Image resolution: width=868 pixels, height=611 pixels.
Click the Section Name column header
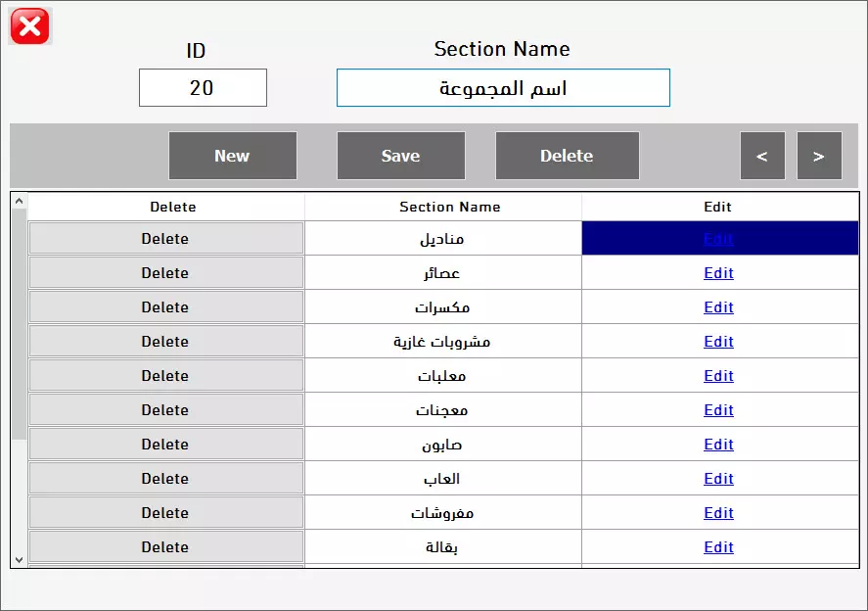pos(449,207)
